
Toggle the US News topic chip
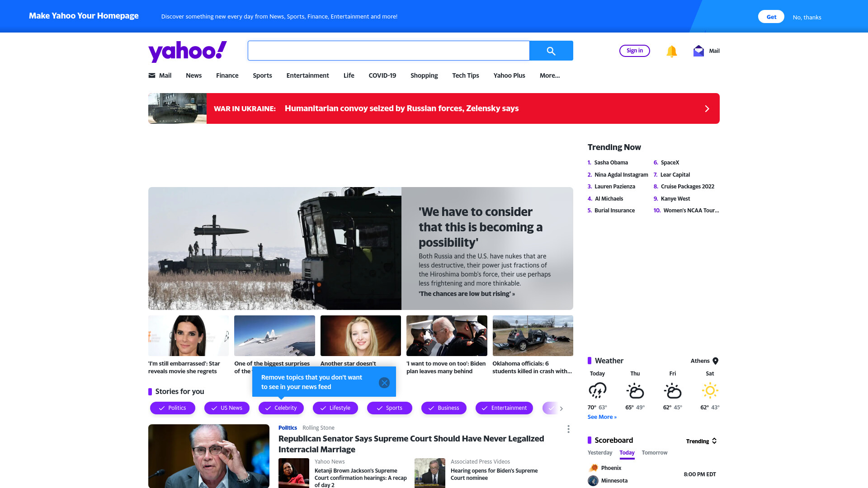(227, 408)
